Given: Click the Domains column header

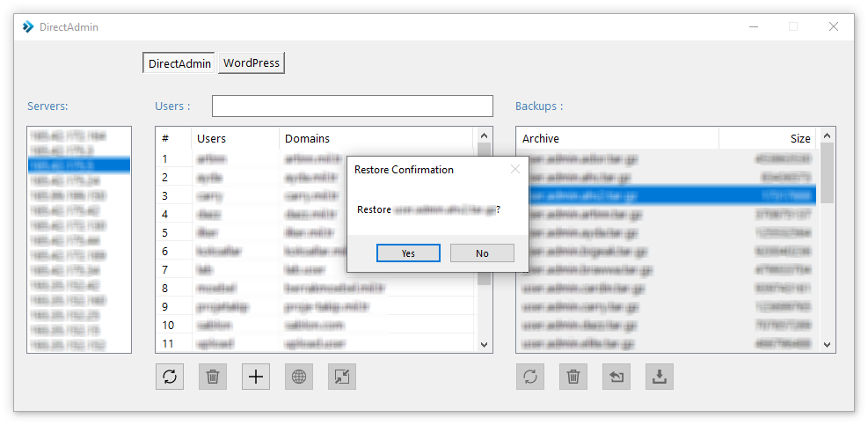Looking at the screenshot, I should pyautogui.click(x=376, y=138).
